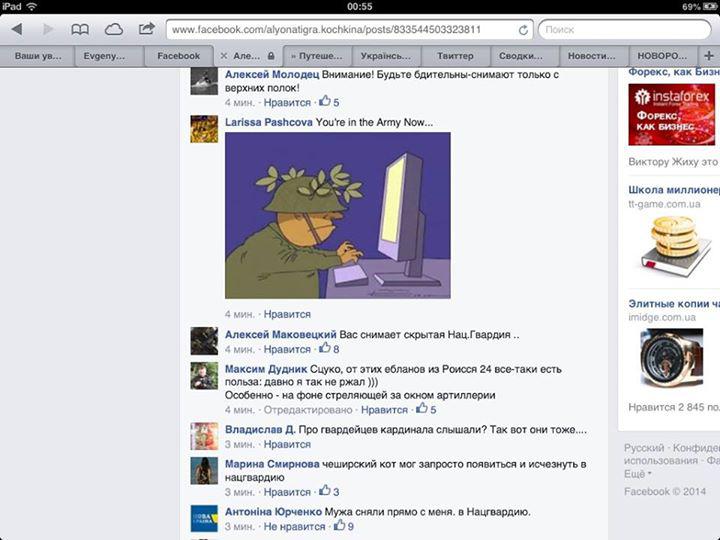
Task: Open the imidge.com.ua ad link
Action: click(662, 317)
